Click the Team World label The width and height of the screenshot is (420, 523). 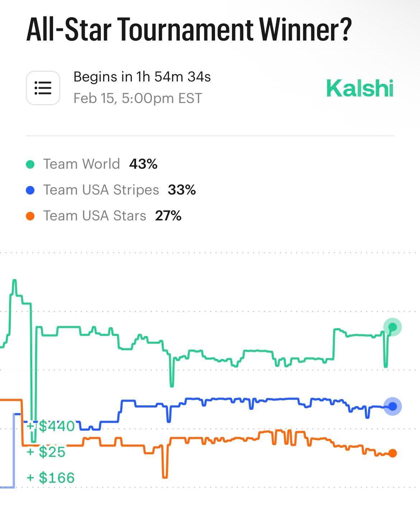(x=81, y=164)
